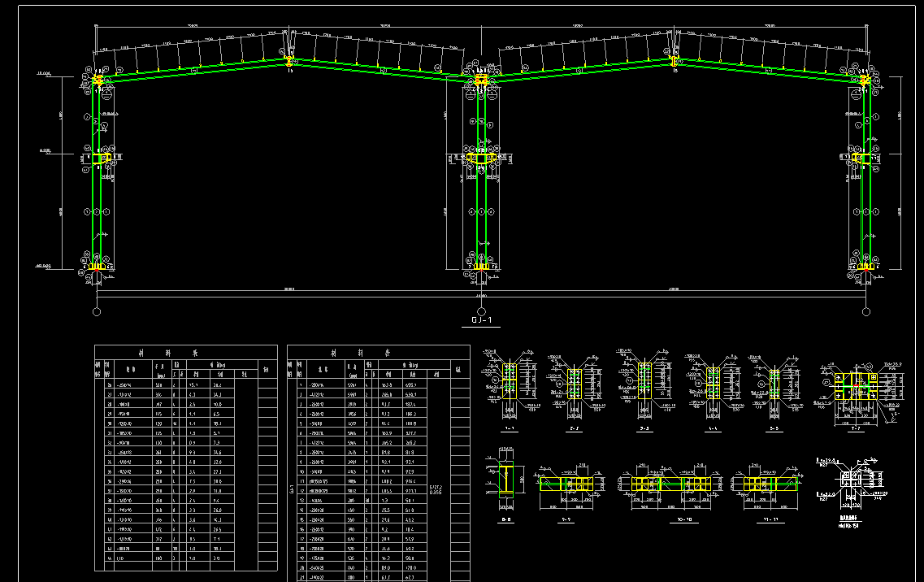Viewport: 924px width, 582px height.
Task: Select section detail 7-7 drawing
Action: (x=854, y=388)
